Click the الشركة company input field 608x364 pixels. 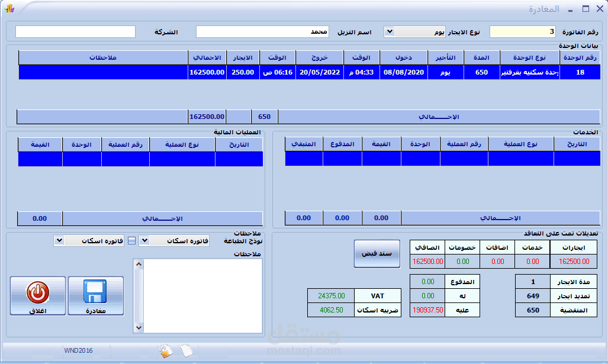point(76,32)
